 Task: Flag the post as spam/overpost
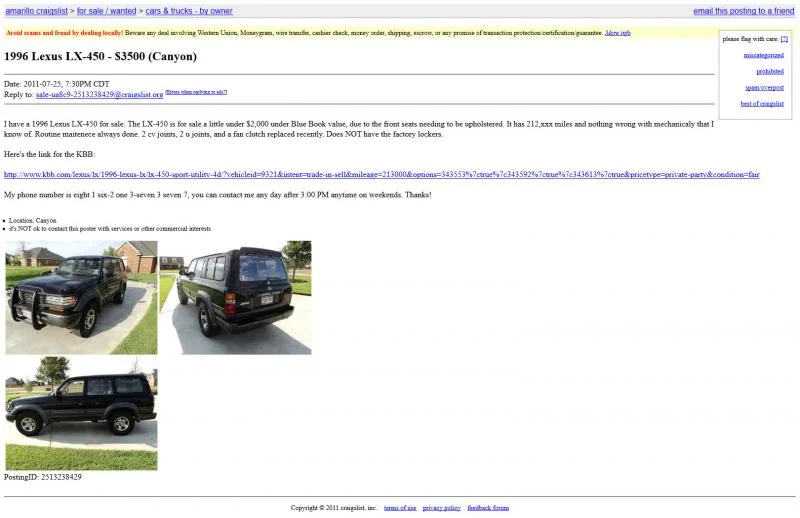click(x=764, y=87)
